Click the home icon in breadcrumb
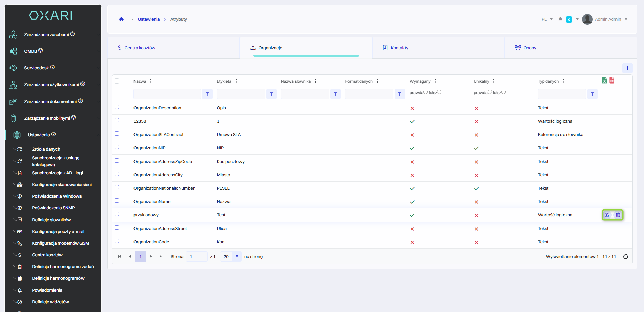 click(x=121, y=19)
